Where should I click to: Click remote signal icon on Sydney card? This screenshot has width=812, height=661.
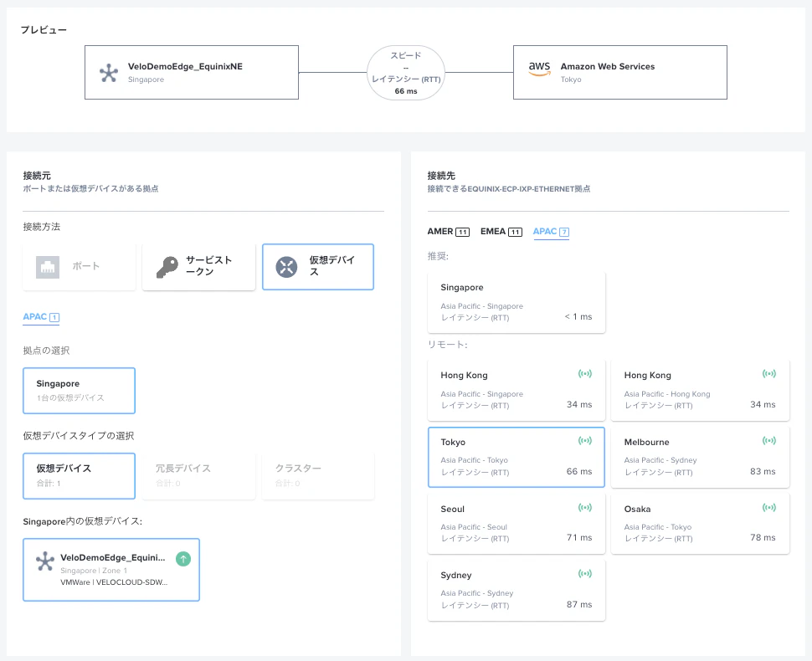(585, 574)
